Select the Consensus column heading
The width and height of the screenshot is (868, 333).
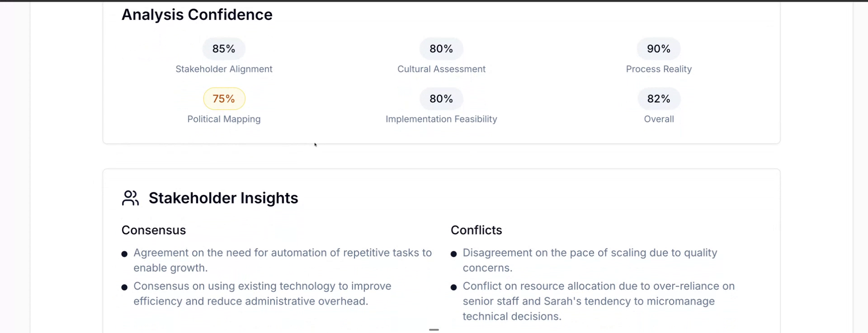pyautogui.click(x=154, y=230)
